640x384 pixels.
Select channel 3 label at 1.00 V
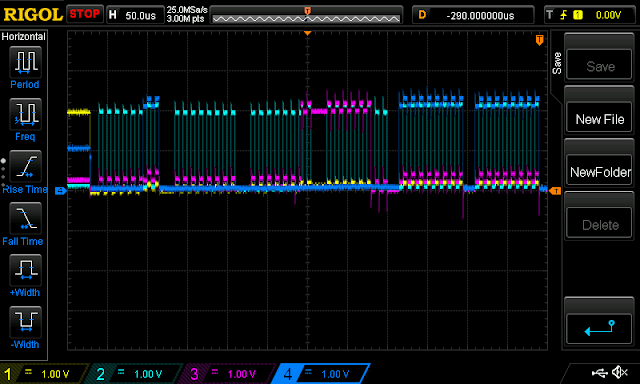[229, 374]
